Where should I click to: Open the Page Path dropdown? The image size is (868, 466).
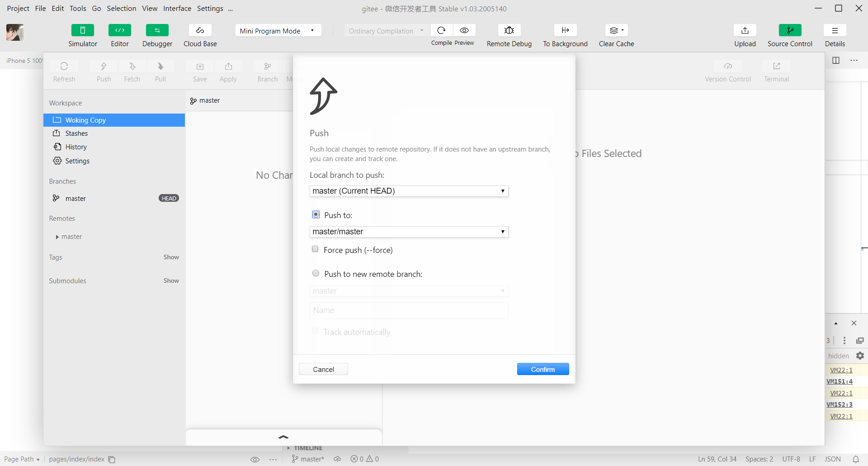tap(22, 459)
